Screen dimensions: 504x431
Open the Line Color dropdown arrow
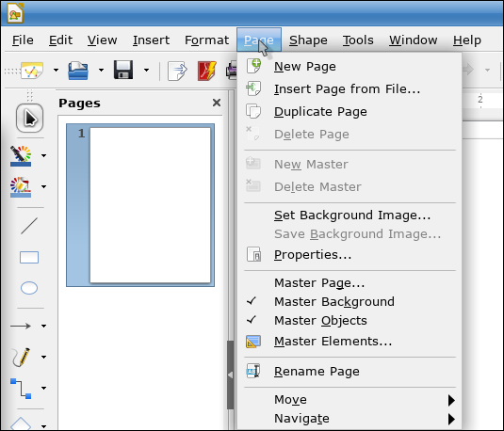43,156
